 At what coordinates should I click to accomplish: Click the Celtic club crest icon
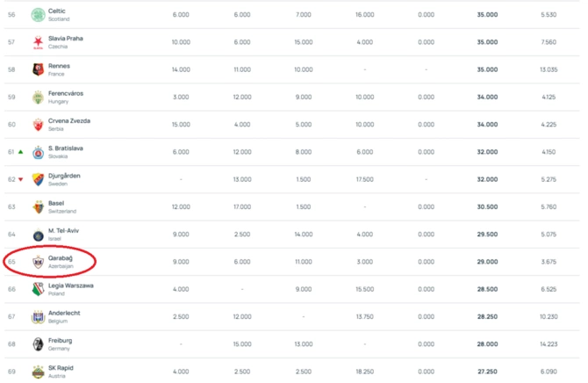[38, 15]
